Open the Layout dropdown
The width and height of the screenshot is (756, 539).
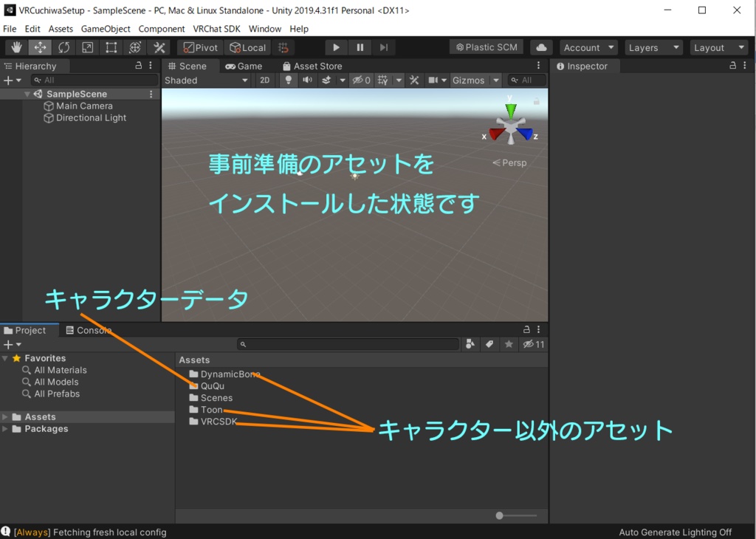pyautogui.click(x=718, y=47)
